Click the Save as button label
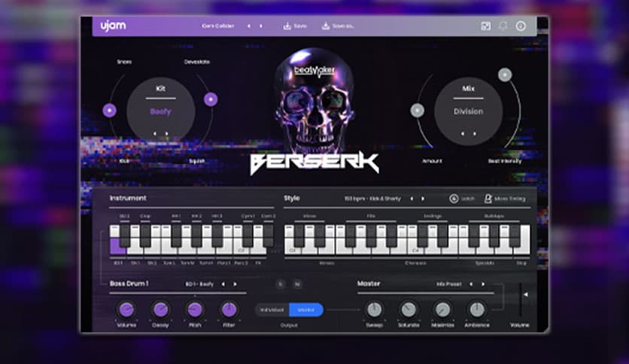The width and height of the screenshot is (629, 364). (343, 26)
